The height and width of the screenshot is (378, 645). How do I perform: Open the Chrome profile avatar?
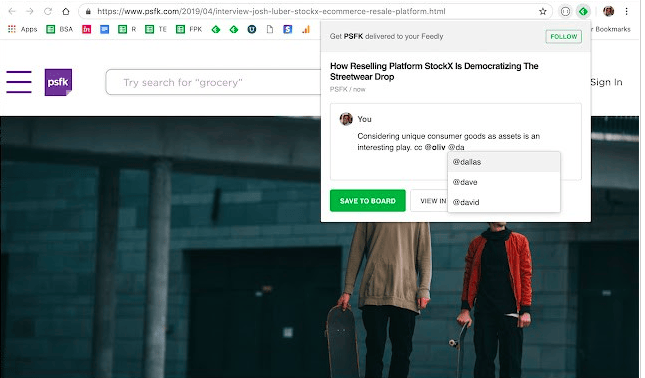point(608,12)
